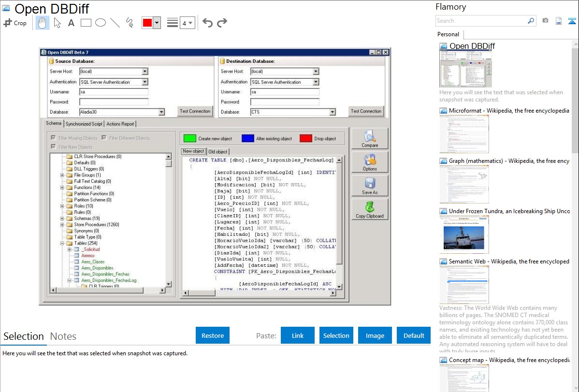
Task: Select the Crop tool
Action: click(x=15, y=23)
